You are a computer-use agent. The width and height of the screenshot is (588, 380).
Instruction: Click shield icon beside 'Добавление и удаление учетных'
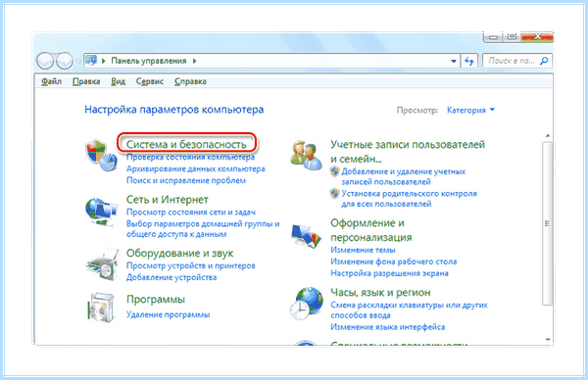(334, 171)
